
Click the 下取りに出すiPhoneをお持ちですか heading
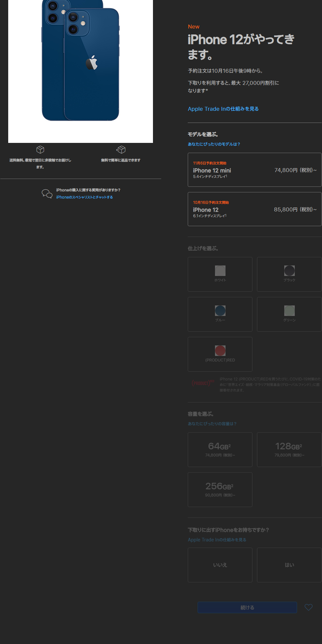[x=228, y=530]
